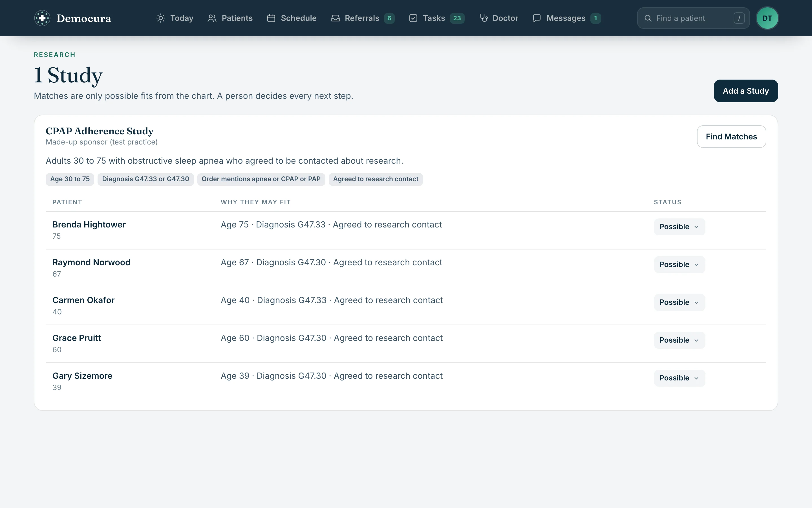Click the magnifier icon in patient search
812x508 pixels.
pyautogui.click(x=648, y=18)
